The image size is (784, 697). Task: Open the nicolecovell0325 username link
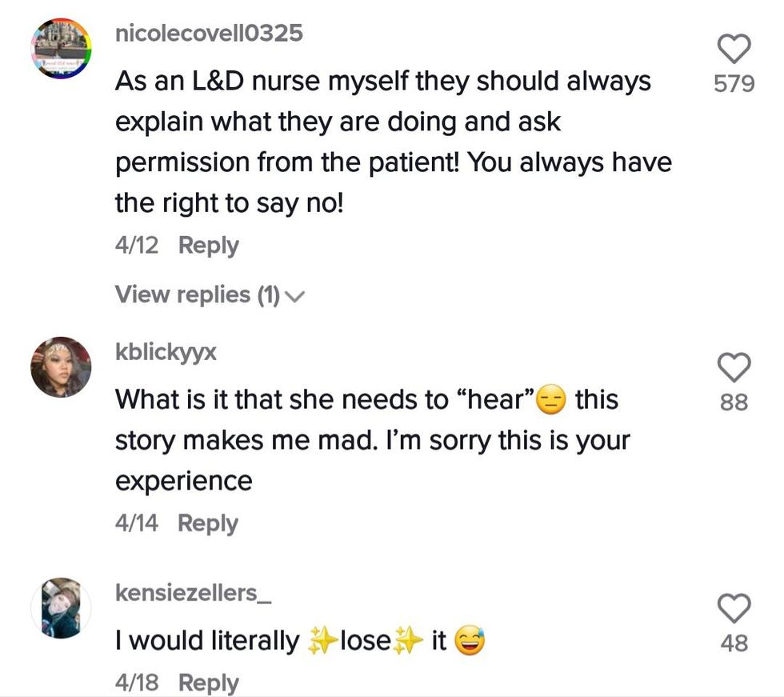click(209, 34)
